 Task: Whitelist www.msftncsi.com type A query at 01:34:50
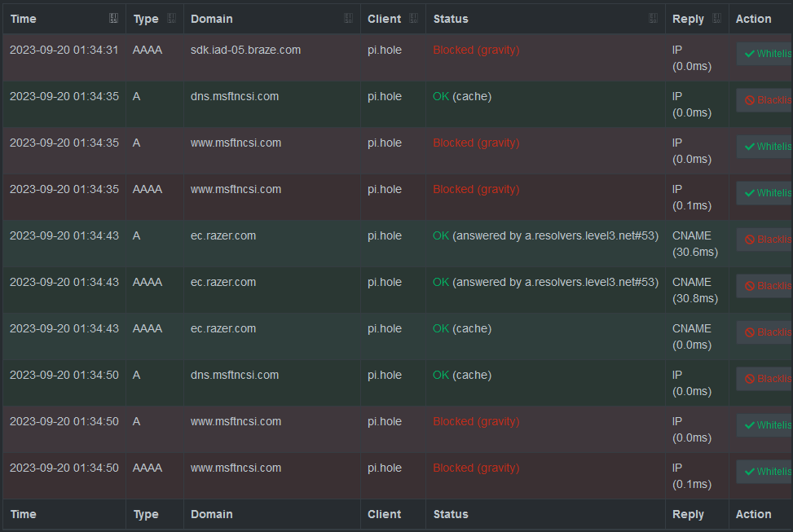pos(764,425)
